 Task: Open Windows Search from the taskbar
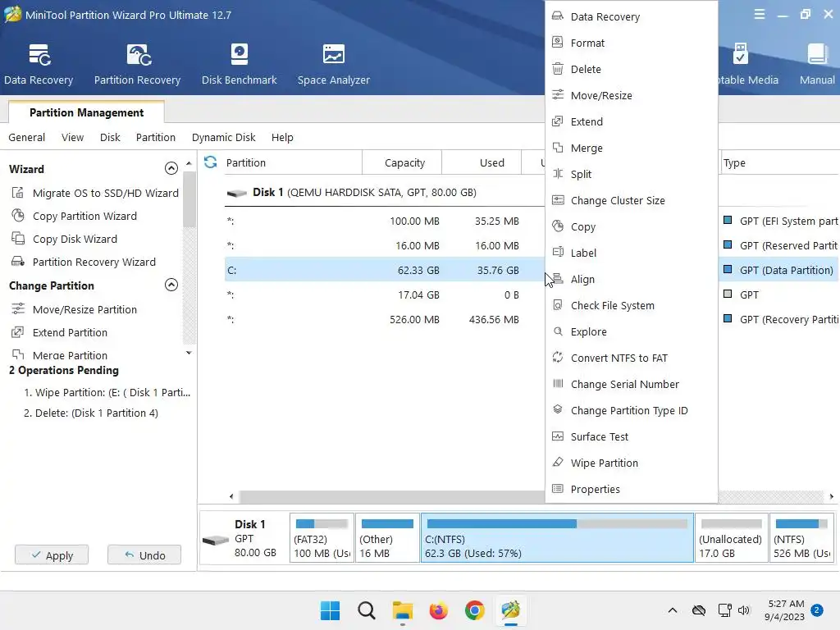coord(367,610)
